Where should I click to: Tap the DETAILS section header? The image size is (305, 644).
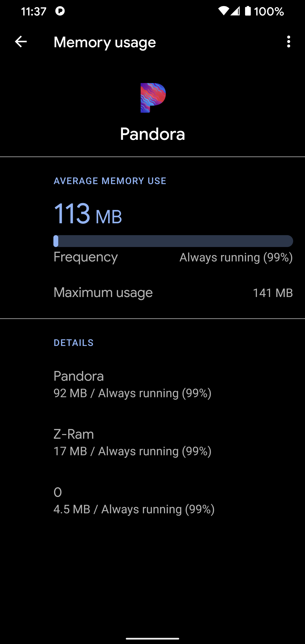click(x=73, y=343)
